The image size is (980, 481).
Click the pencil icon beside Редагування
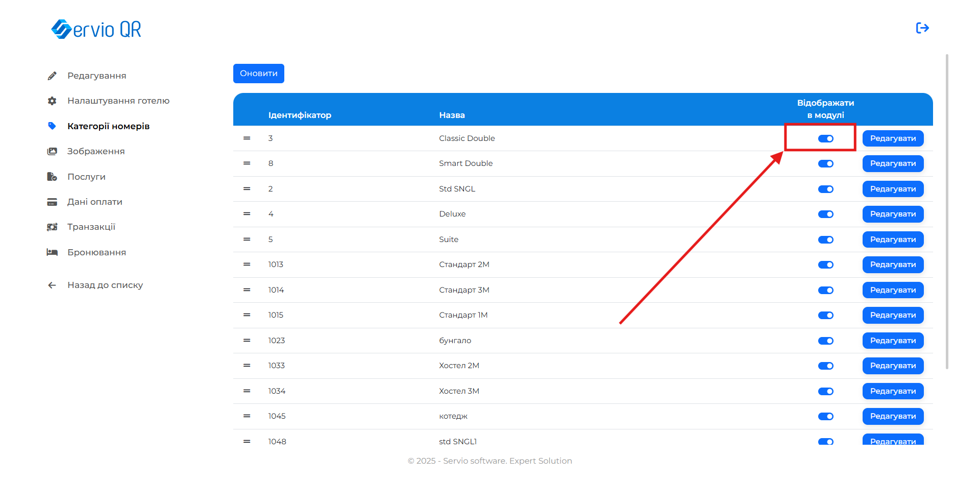[x=52, y=76]
